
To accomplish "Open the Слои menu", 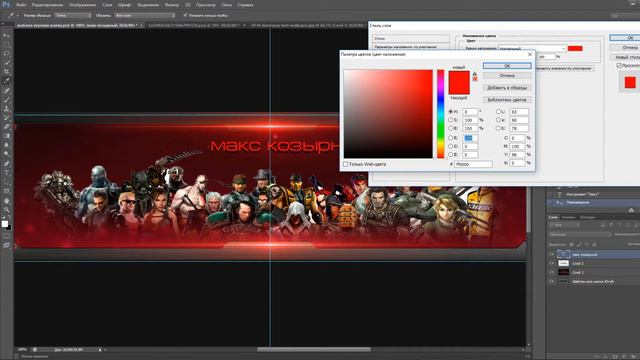I will pyautogui.click(x=107, y=5).
